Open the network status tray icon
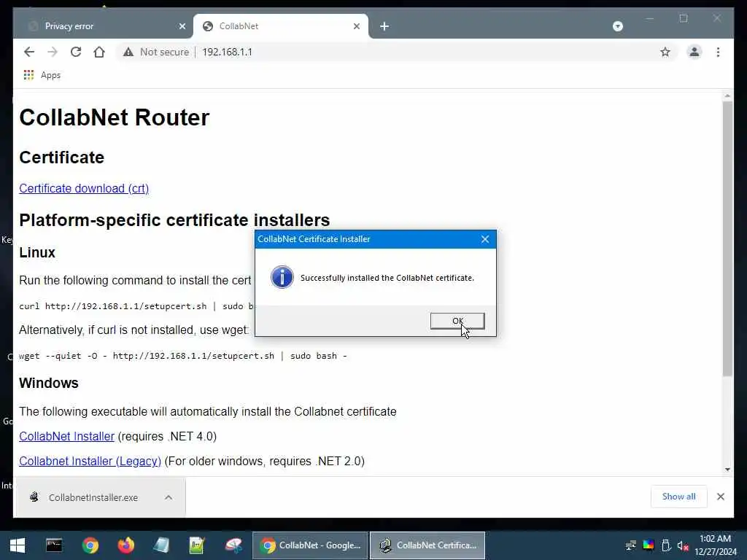The width and height of the screenshot is (747, 560). (631, 545)
